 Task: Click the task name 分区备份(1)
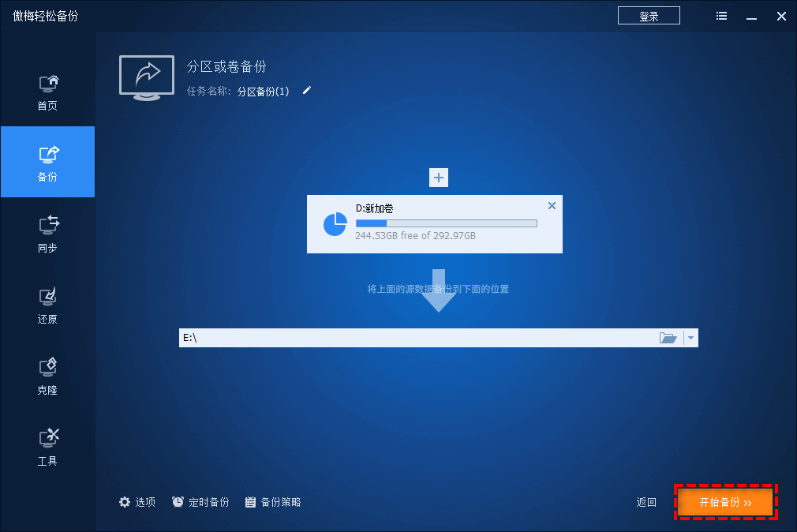tap(263, 92)
